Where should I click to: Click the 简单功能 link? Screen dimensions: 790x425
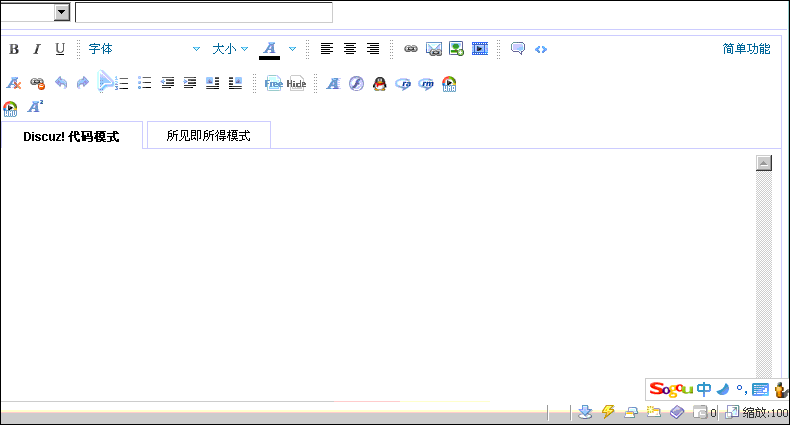[x=746, y=49]
